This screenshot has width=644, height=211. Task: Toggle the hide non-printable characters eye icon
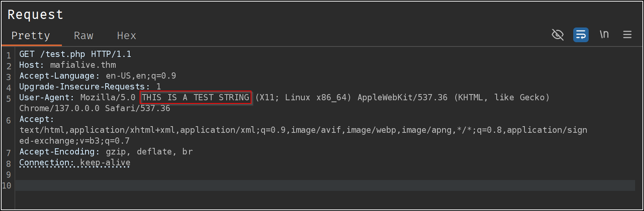(x=557, y=35)
